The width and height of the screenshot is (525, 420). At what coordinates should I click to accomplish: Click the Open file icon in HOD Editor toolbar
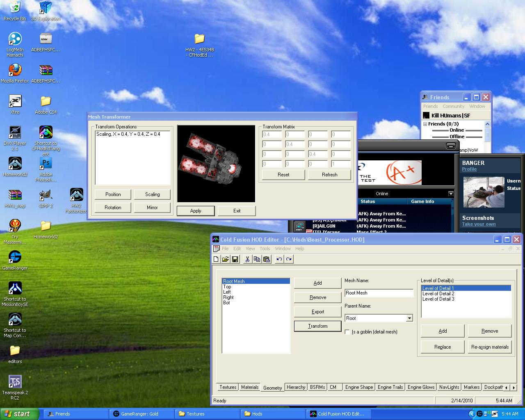(x=225, y=259)
